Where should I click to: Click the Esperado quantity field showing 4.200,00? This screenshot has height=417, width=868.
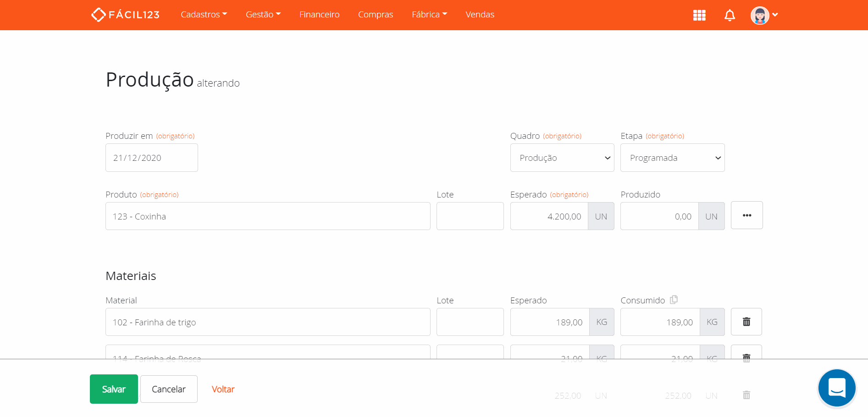pyautogui.click(x=549, y=216)
